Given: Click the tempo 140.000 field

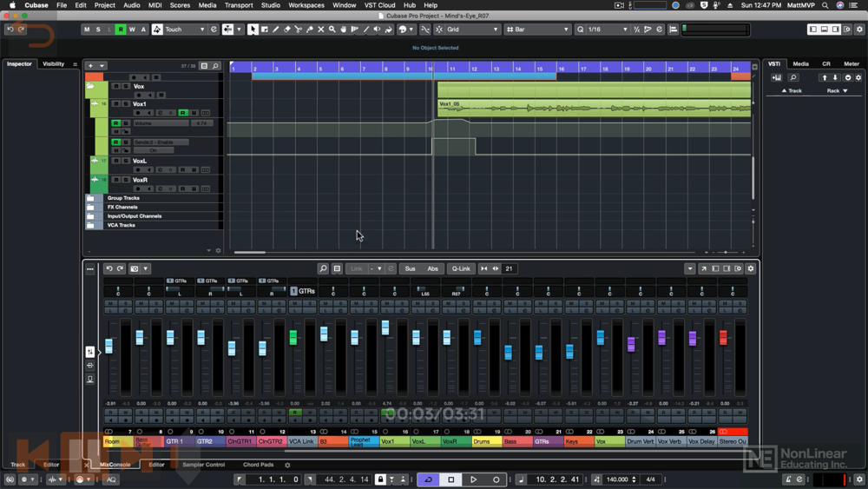Looking at the screenshot, I should [x=616, y=479].
